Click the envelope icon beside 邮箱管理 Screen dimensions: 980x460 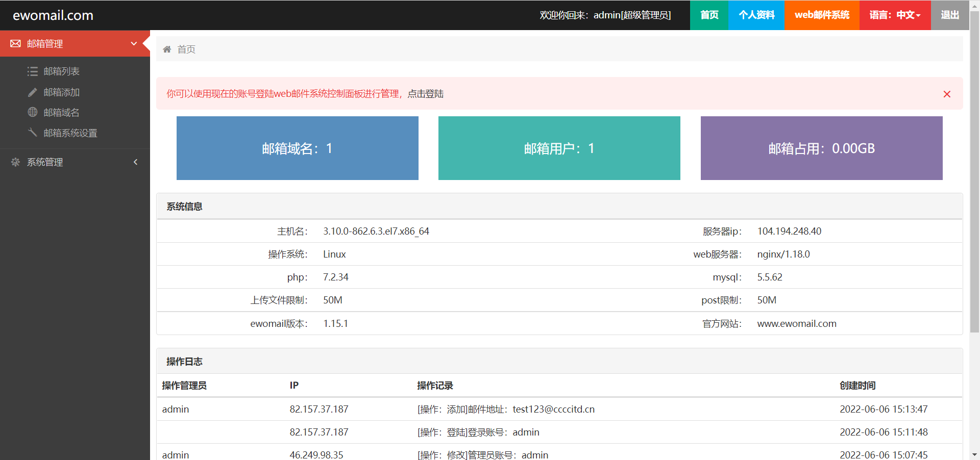(16, 44)
